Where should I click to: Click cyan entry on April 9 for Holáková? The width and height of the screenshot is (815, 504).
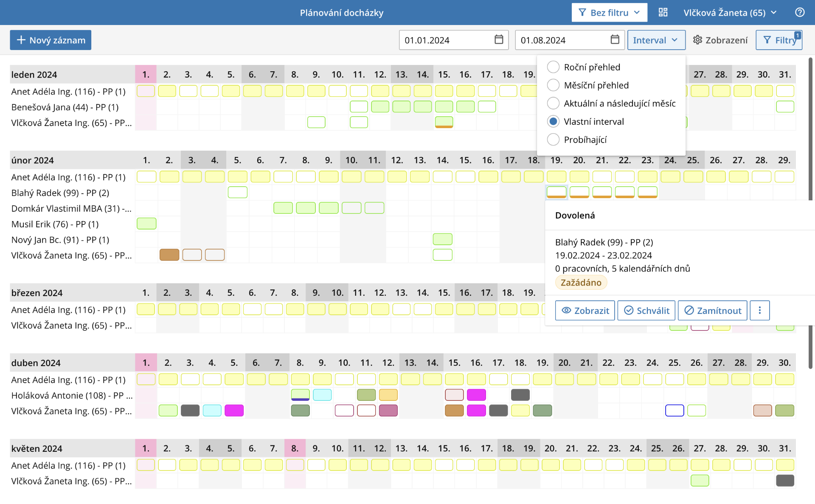(x=322, y=395)
